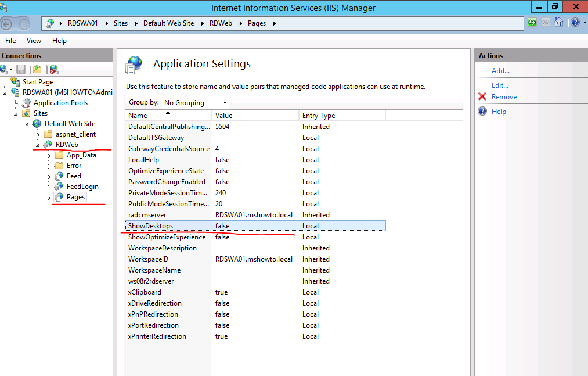Click the Stop icon beside refresh
This screenshot has height=376, width=588.
[546, 23]
